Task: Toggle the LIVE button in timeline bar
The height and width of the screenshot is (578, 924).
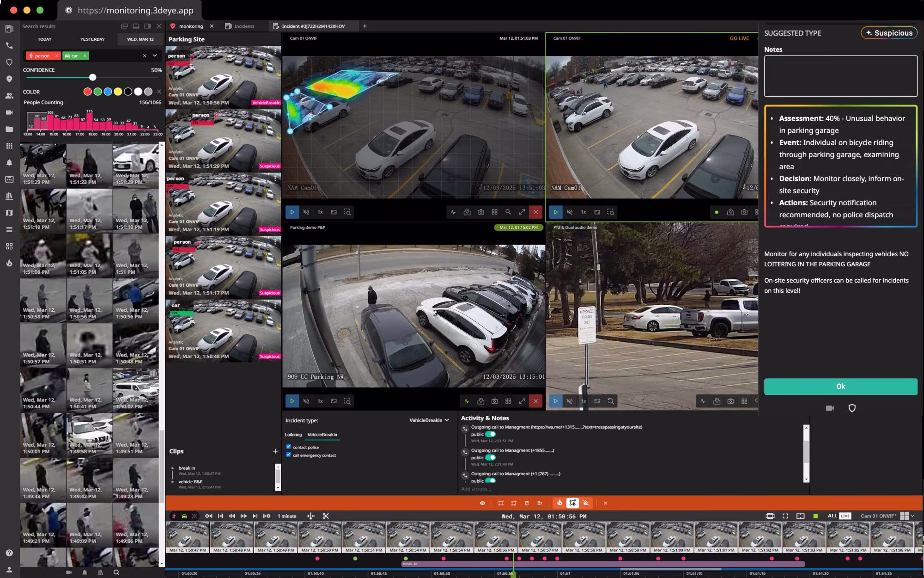Action: pos(845,516)
